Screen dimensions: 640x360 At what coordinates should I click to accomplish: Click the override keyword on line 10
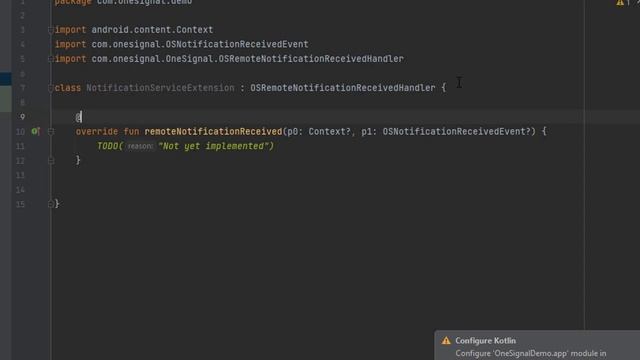(x=97, y=131)
